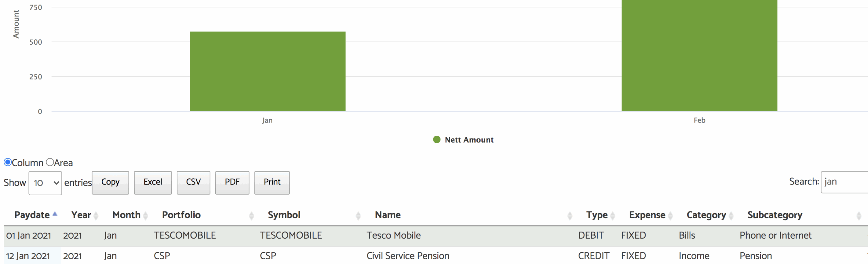Open the Show entries count dropdown

click(x=45, y=183)
